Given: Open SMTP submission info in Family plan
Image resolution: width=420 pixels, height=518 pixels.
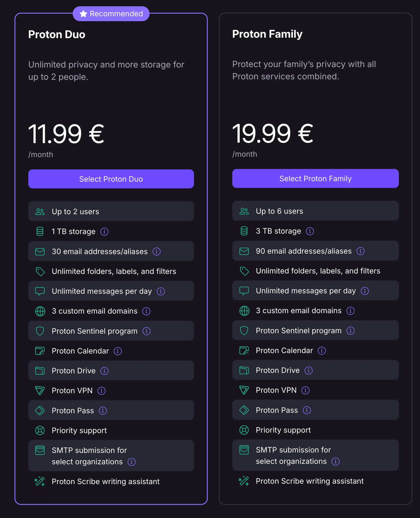Looking at the screenshot, I should [x=335, y=461].
